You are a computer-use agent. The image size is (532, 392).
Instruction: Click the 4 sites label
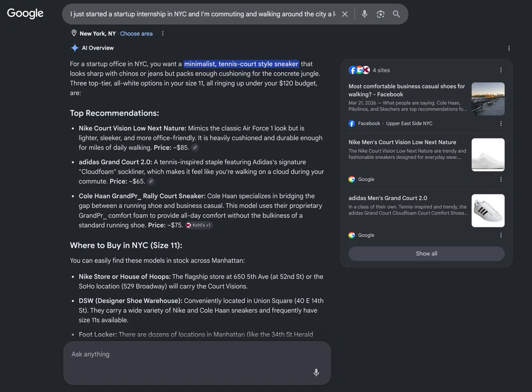point(381,70)
